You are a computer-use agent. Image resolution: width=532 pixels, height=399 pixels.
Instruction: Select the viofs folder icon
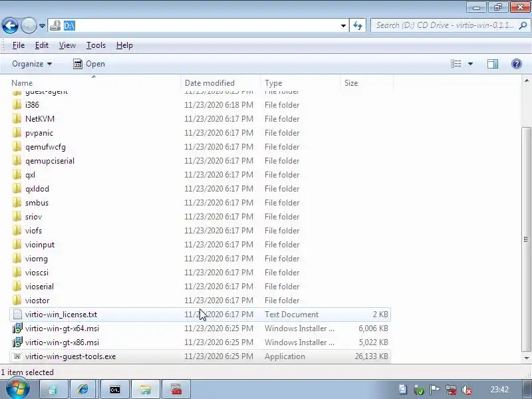(17, 230)
